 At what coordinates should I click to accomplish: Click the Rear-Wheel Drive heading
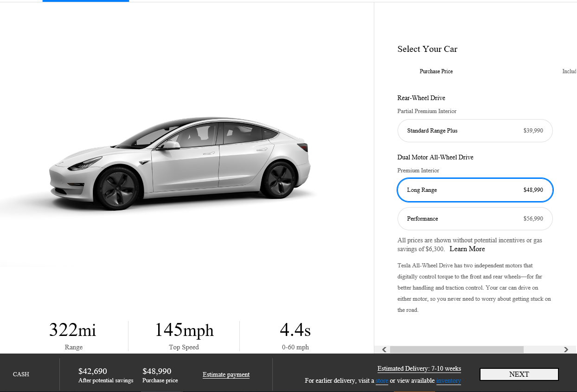[421, 98]
